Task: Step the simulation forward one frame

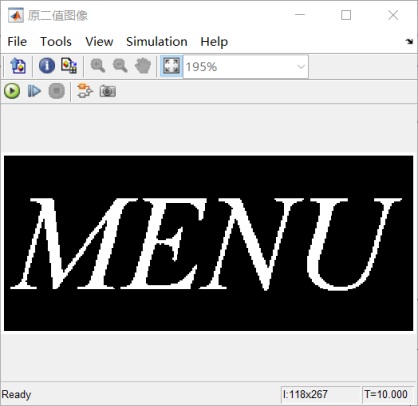Action: (34, 91)
